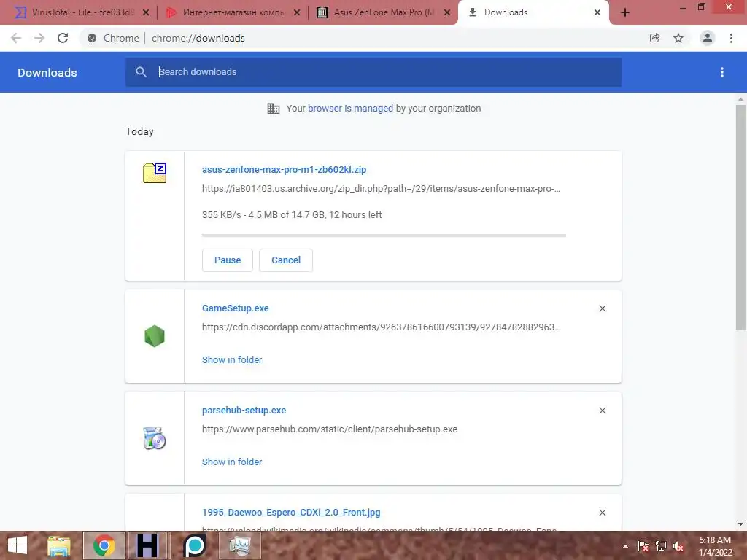Close the Downloads tab
This screenshot has height=560, width=747.
click(x=597, y=12)
